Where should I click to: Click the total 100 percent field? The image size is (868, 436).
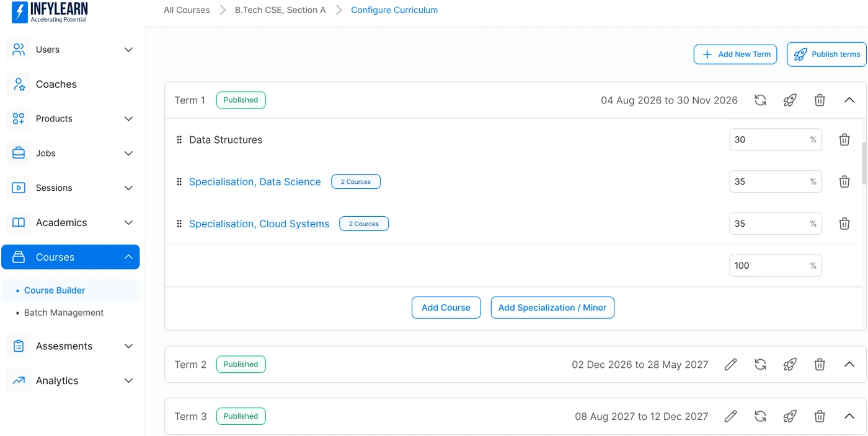(x=776, y=266)
